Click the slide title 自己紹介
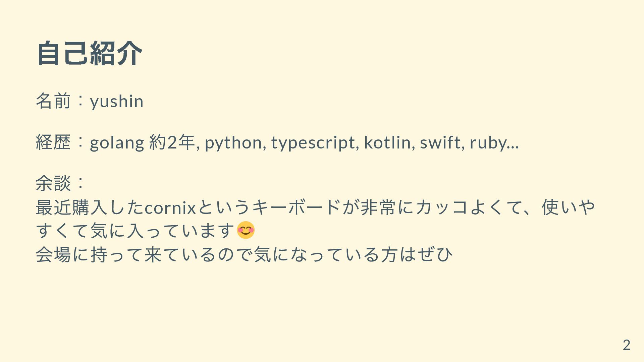 coord(89,53)
